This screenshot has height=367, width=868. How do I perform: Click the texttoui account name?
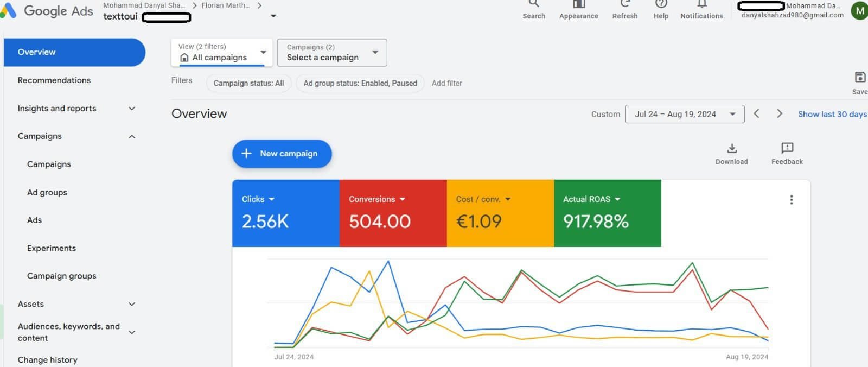coord(120,16)
